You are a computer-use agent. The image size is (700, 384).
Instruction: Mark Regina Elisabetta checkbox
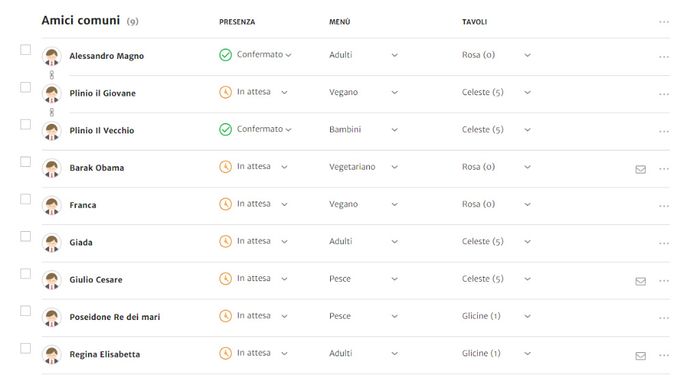pyautogui.click(x=26, y=348)
